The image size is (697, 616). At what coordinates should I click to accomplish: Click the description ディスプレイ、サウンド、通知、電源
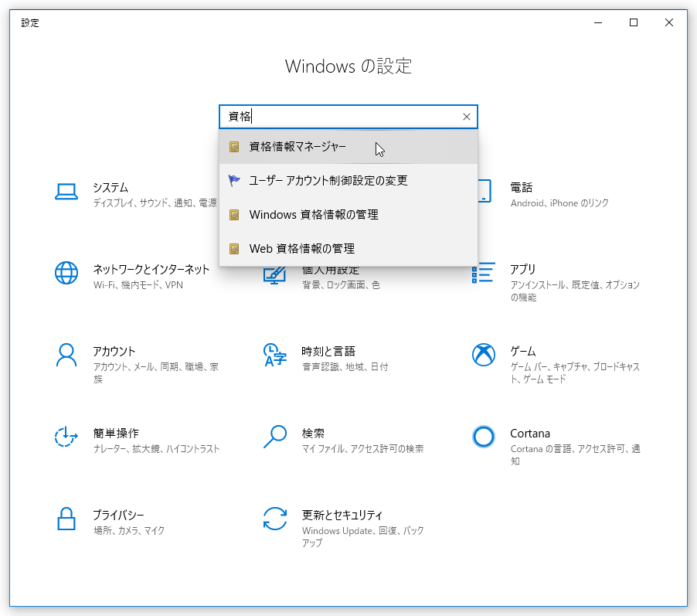155,202
